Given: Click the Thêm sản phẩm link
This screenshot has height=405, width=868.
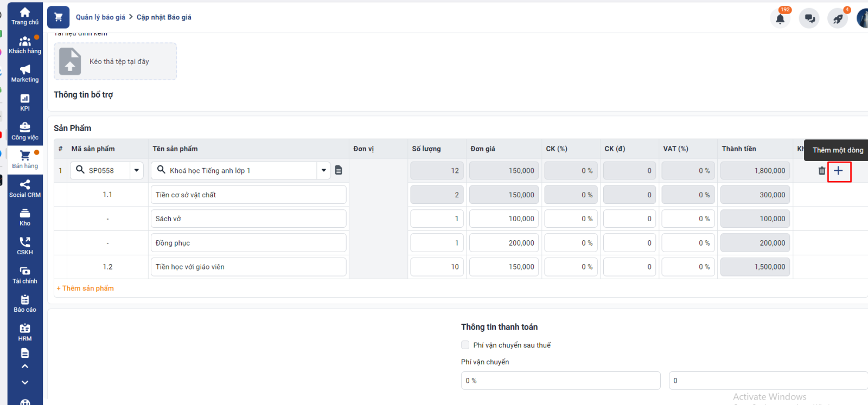Looking at the screenshot, I should click(85, 288).
